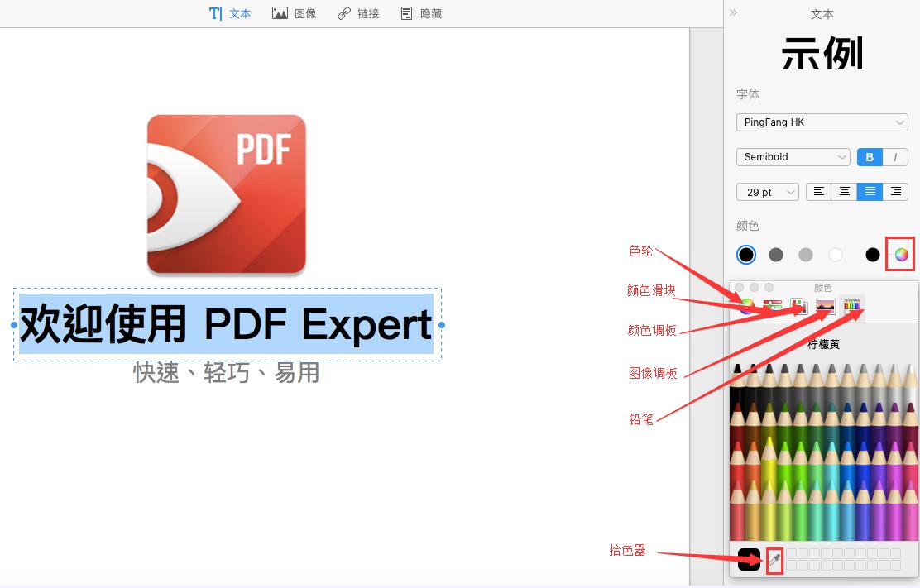This screenshot has width=920, height=588.
Task: Click the 快速、轻巧、易用 subtitle text
Action: pos(227,373)
